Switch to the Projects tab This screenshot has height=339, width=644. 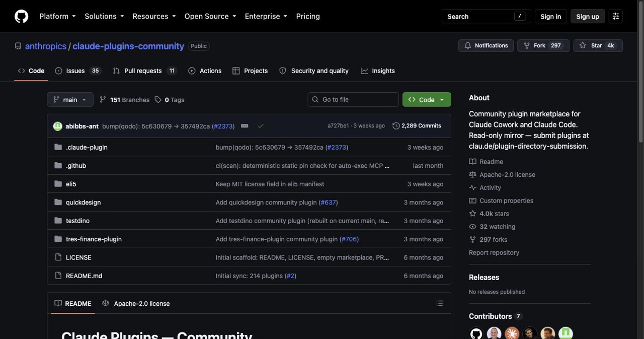[250, 71]
